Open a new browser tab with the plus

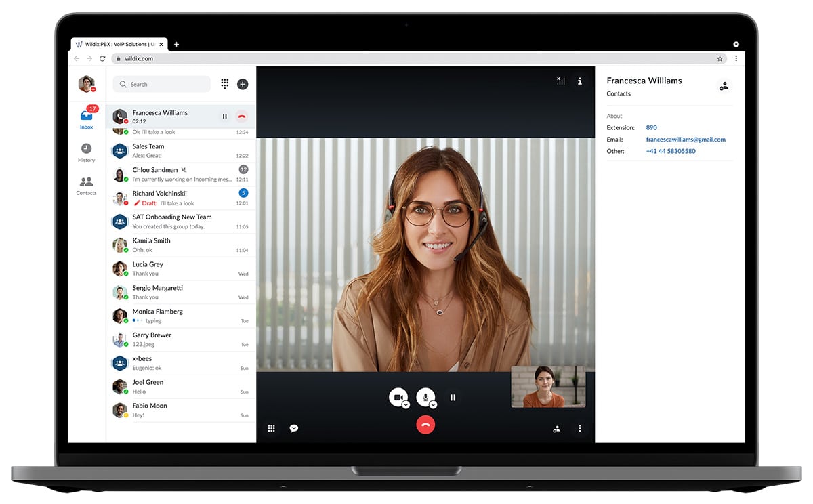point(176,44)
